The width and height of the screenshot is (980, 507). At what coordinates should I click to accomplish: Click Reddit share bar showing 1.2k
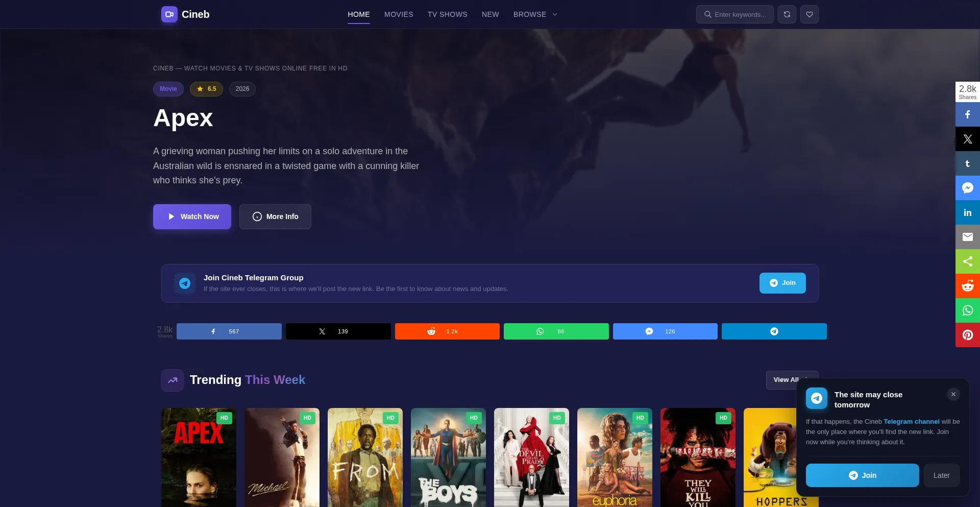click(x=447, y=331)
